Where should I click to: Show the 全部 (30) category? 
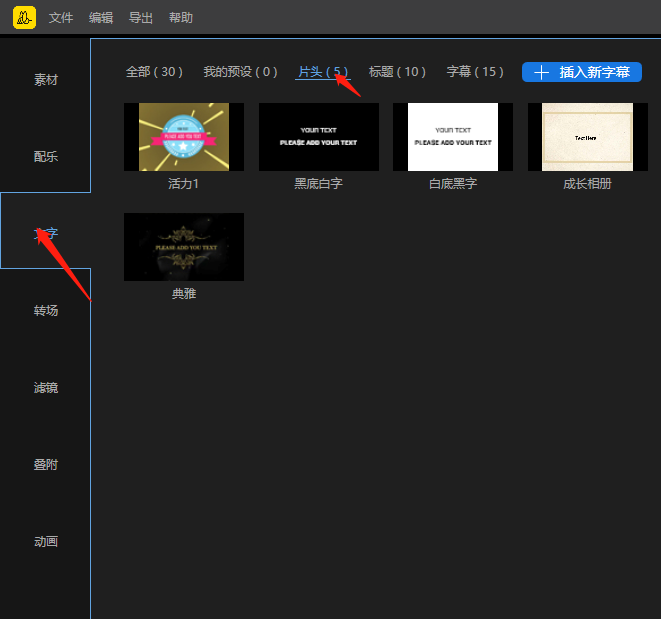tap(154, 72)
